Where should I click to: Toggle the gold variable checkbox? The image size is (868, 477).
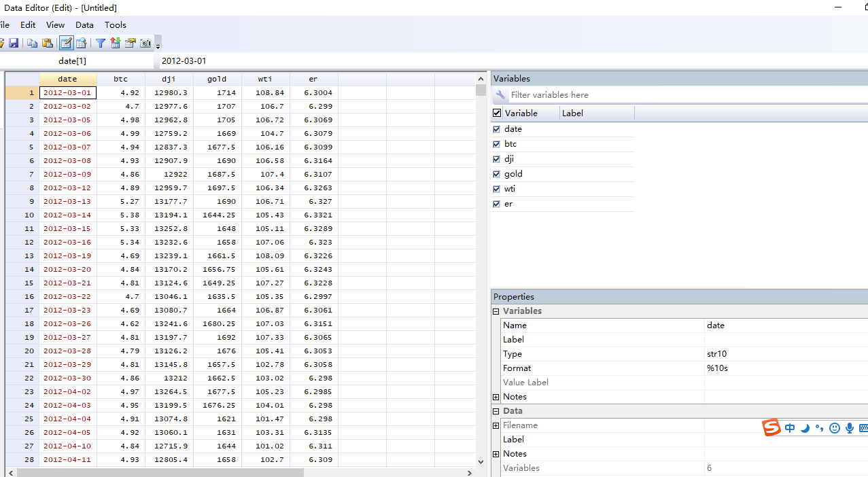point(496,174)
